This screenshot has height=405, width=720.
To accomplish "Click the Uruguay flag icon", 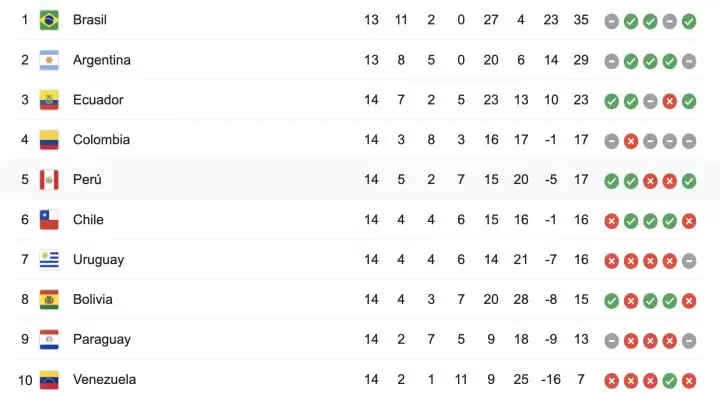I will point(49,260).
